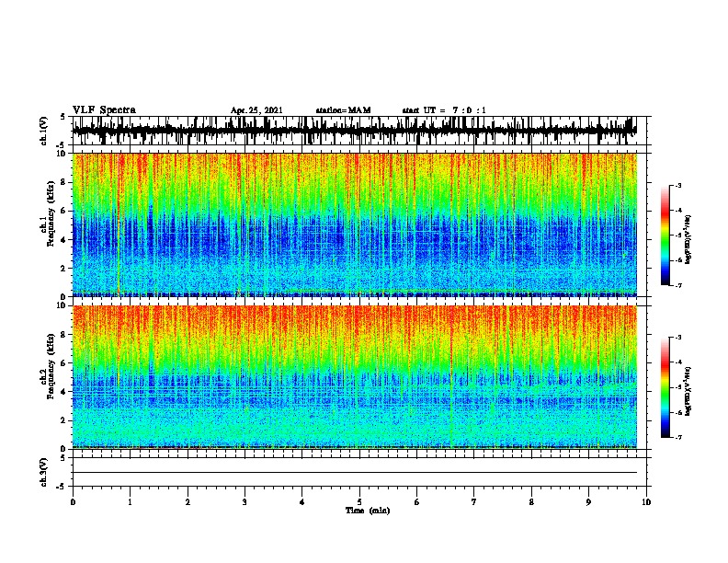Click the "-3" value on ch.2 colorbar
Screen dimensions: 728x563
click(x=677, y=338)
